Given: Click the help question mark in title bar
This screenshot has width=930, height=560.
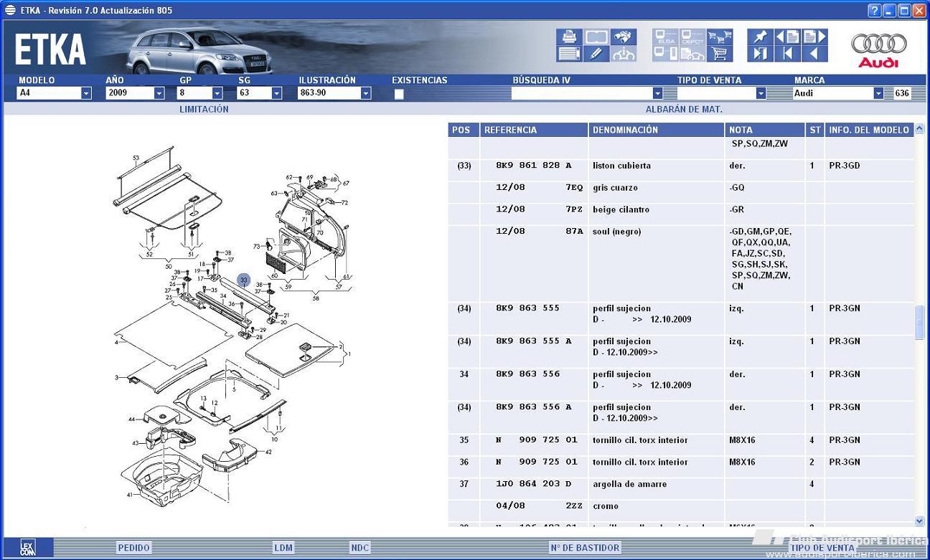Looking at the screenshot, I should pos(874,10).
